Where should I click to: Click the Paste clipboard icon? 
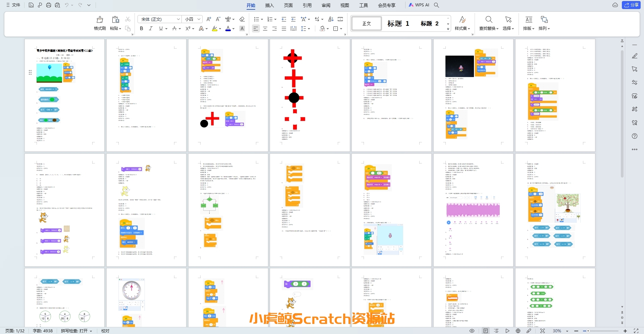115,19
